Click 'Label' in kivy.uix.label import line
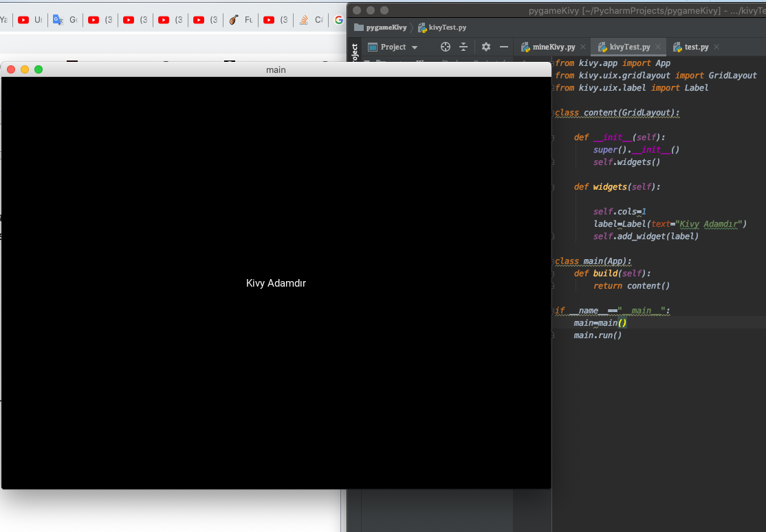Image resolution: width=766 pixels, height=532 pixels. pyautogui.click(x=696, y=88)
